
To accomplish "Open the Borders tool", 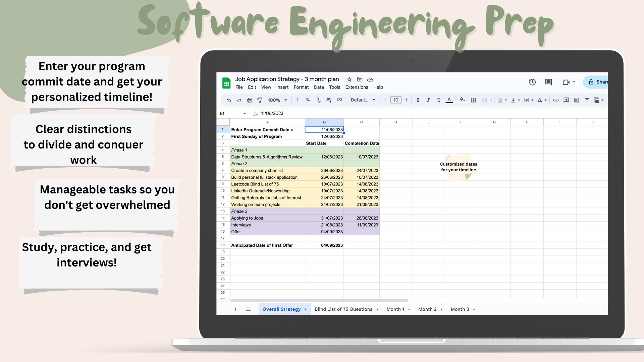I will tap(473, 100).
